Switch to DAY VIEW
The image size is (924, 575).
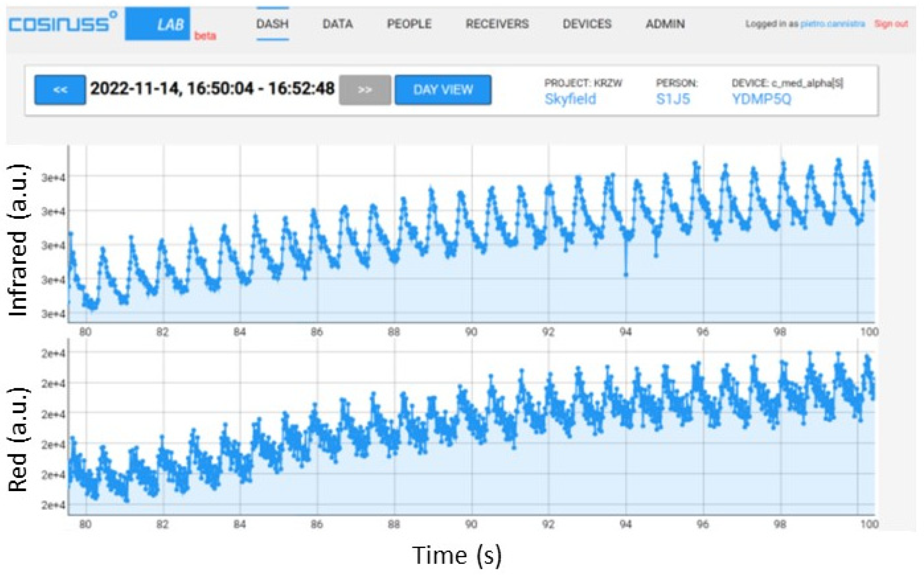click(x=443, y=90)
